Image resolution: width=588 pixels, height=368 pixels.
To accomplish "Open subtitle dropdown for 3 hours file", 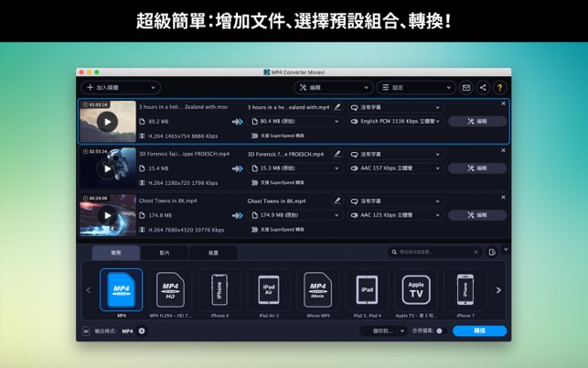I will (x=396, y=107).
